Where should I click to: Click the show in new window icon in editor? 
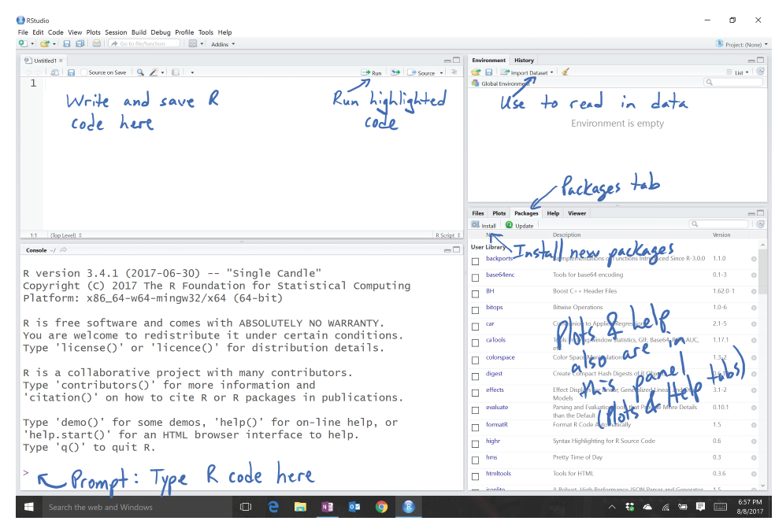pos(55,72)
